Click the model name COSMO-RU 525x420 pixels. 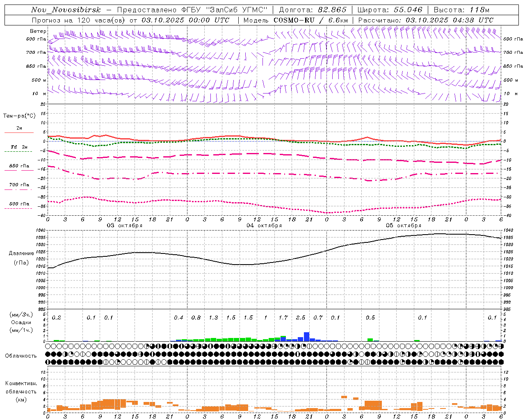[294, 20]
